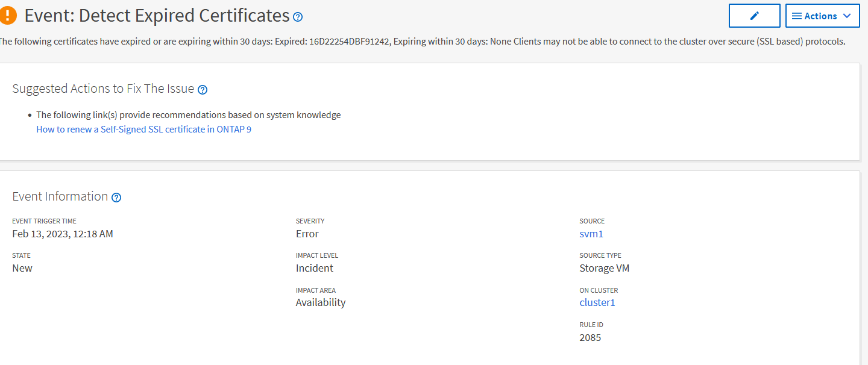868x365 pixels.
Task: Click the orange warning icon beside the event title
Action: [8, 16]
